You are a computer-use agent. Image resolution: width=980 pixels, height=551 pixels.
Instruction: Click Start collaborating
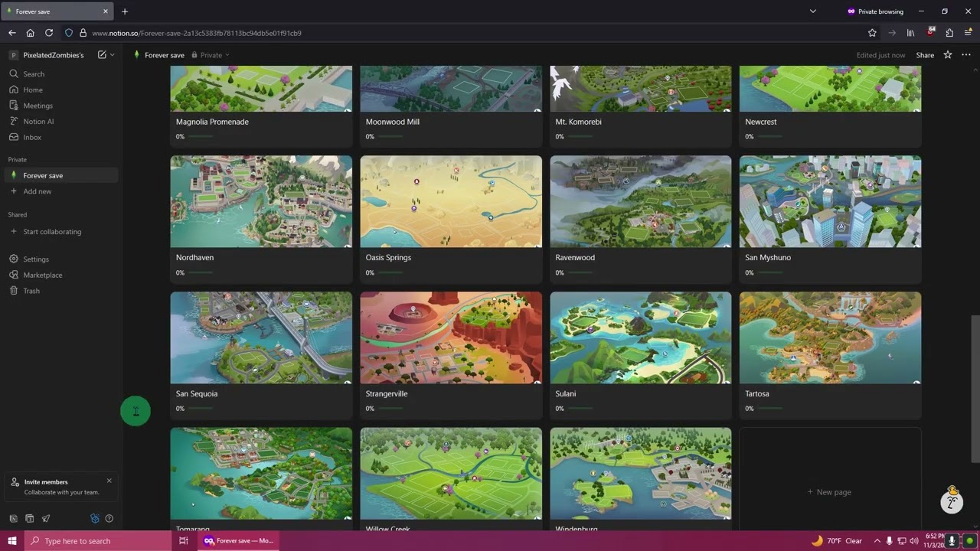61,232
